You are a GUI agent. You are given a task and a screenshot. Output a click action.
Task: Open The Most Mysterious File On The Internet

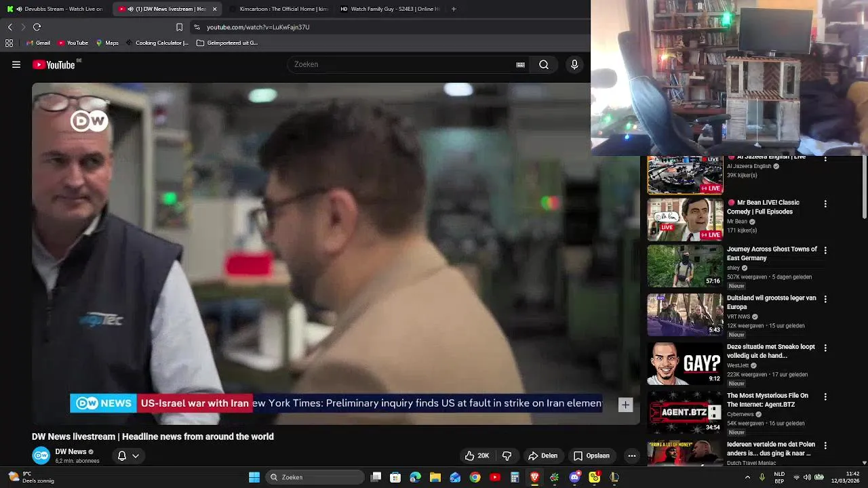(768, 400)
